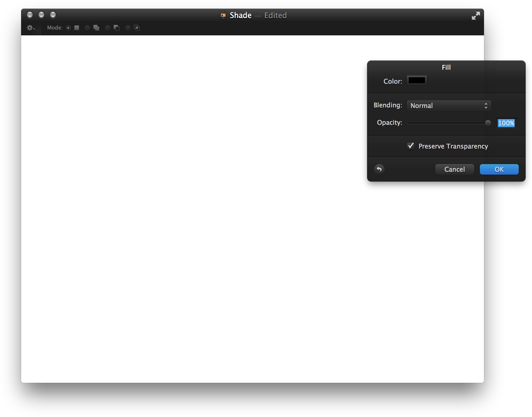Click the revert arrow in the Fill dialog
The image size is (532, 417).
379,169
